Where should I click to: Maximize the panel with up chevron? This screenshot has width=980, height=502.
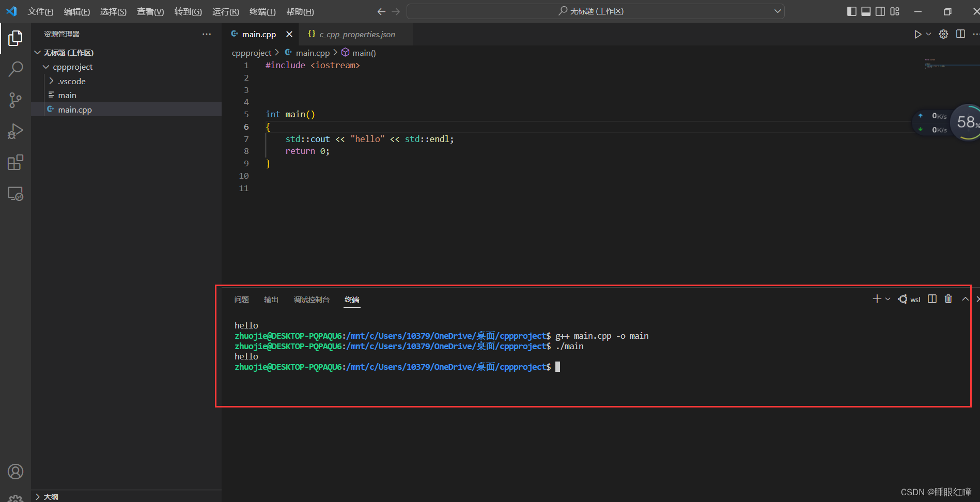965,299
